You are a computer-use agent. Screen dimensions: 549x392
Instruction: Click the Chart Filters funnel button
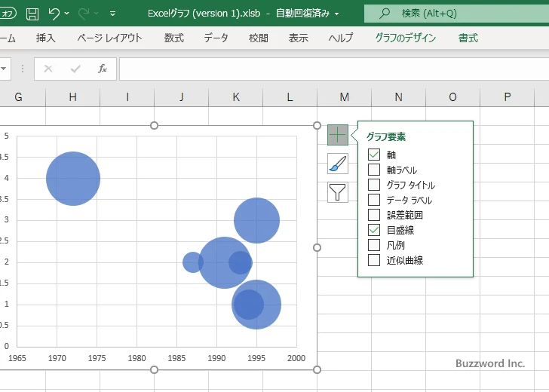(338, 192)
